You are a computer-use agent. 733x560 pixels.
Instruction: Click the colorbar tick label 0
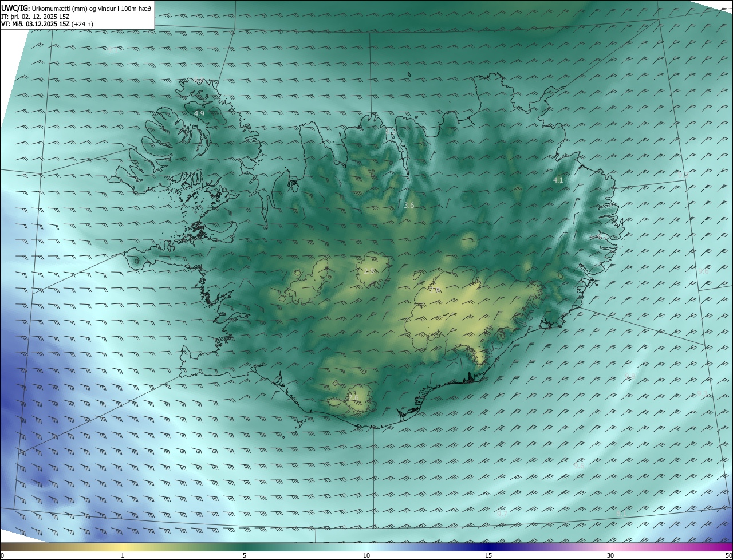click(2, 555)
